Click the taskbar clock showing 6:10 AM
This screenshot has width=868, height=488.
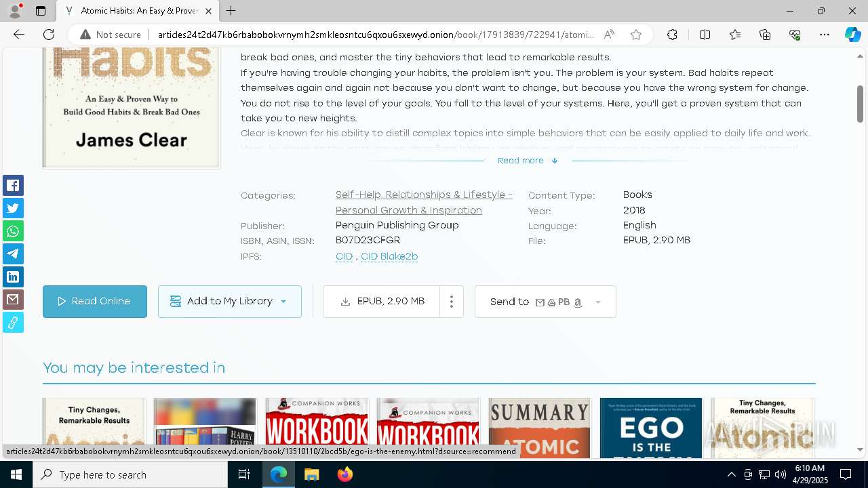pyautogui.click(x=810, y=474)
